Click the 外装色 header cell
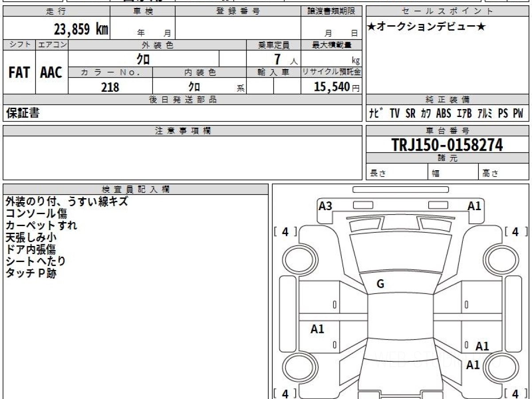This screenshot has width=532, height=399. click(x=157, y=45)
